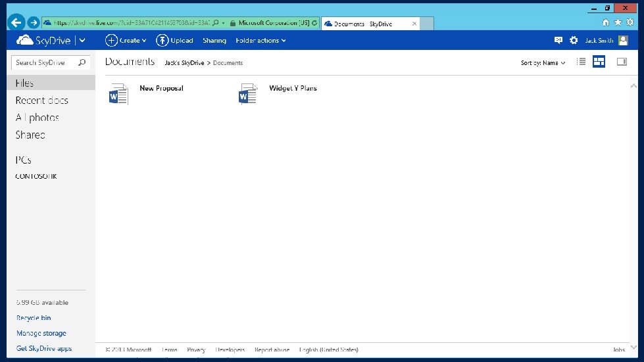Screen dimensions: 644x362
Task: Click the Documents page heading
Action: pos(130,62)
